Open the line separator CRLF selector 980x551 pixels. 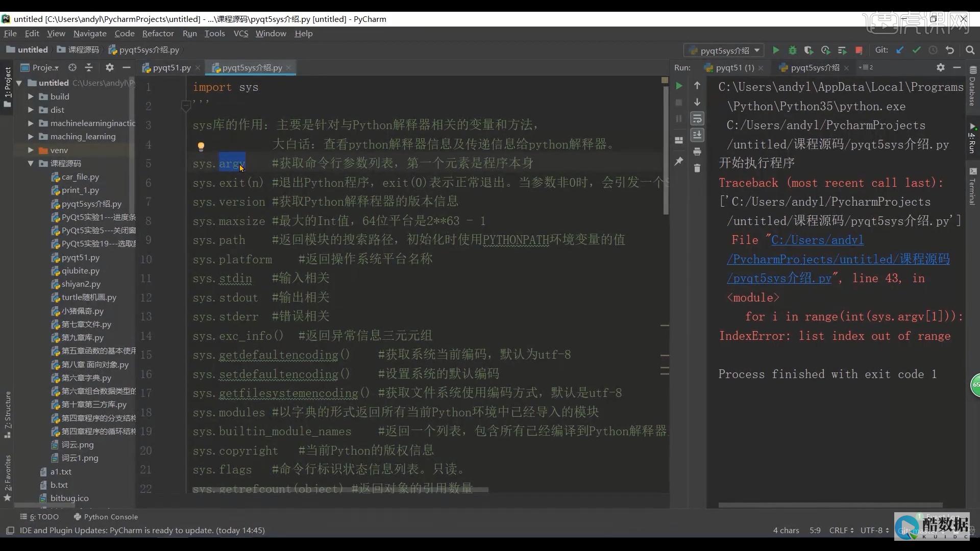point(841,530)
